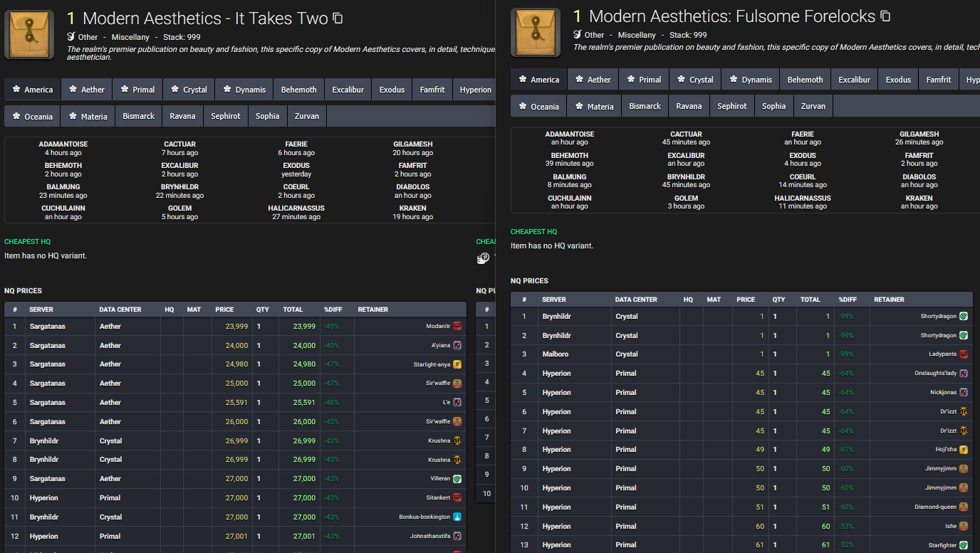Viewport: 980px width, 553px height.
Task: Click Sitankert's retainer city icon
Action: point(457,498)
